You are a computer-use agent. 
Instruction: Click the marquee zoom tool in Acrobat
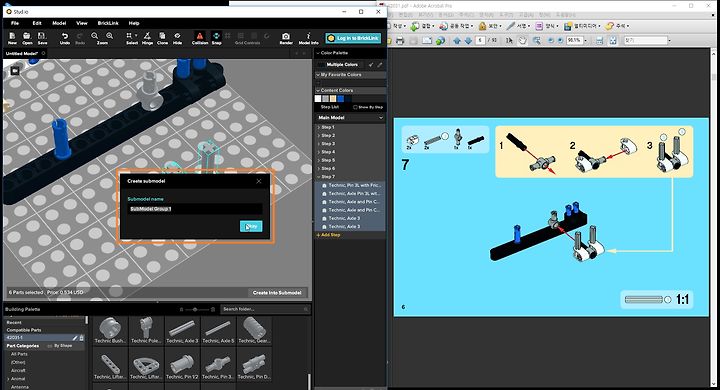[536, 40]
